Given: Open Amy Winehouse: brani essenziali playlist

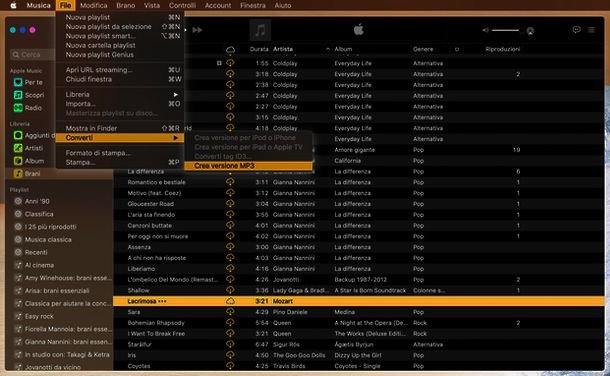Looking at the screenshot, I should click(x=63, y=278).
